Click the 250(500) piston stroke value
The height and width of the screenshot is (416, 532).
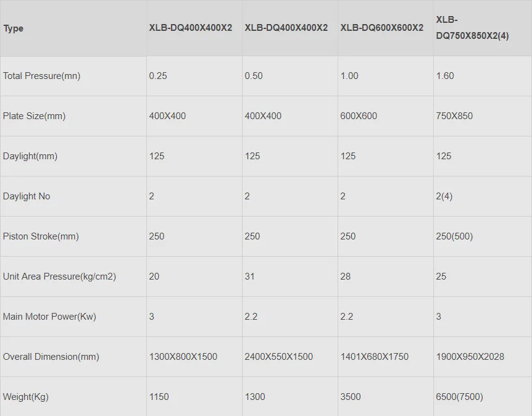coord(454,236)
